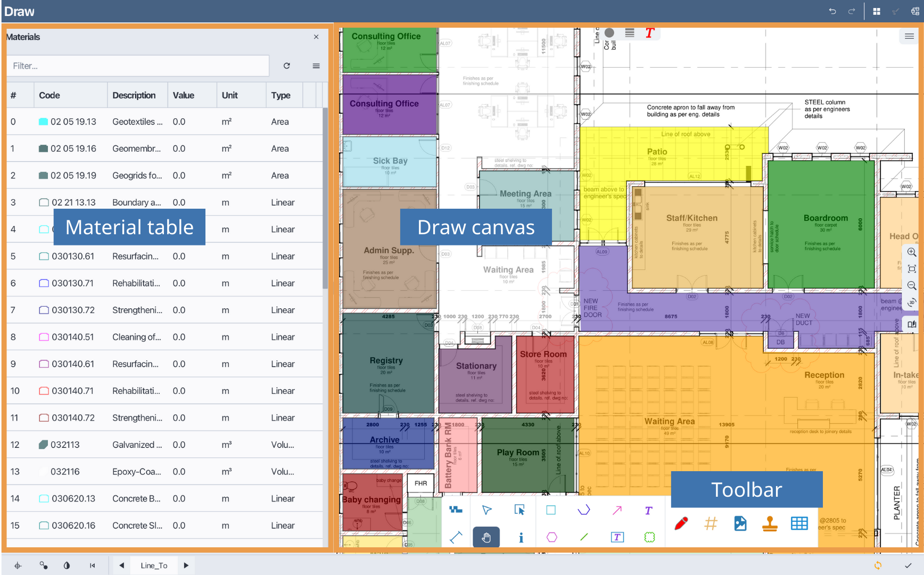924x575 pixels.
Task: Click next arrow beside Line_To
Action: pos(186,565)
